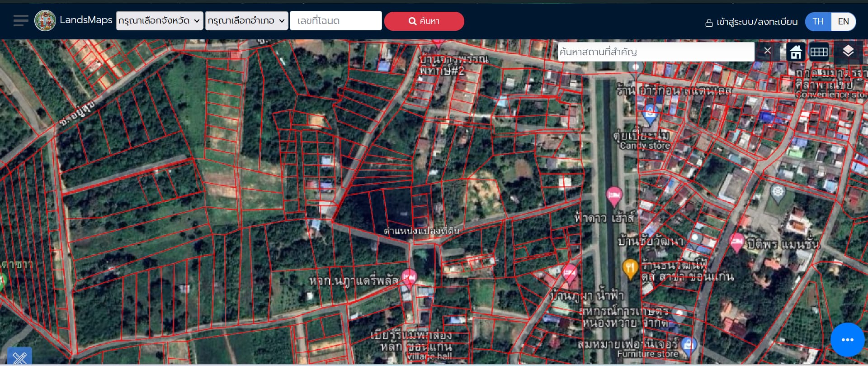Focus the important places search box
868x366 pixels.
point(656,52)
